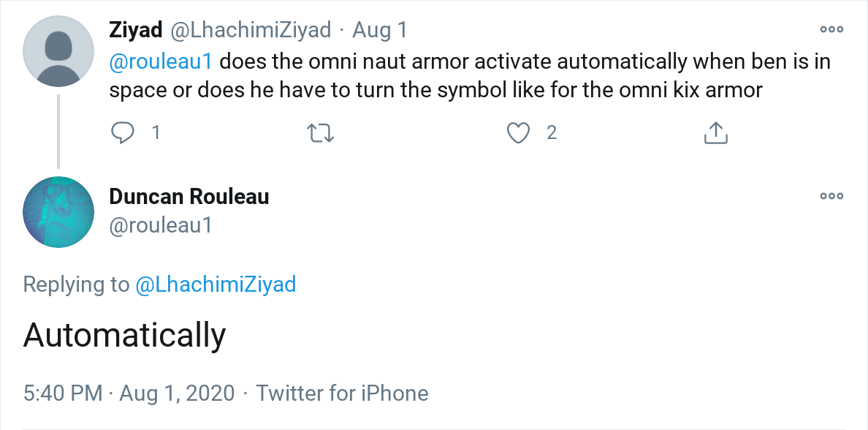
Task: Open the @LhachimiZiyad replying-to link
Action: coord(216,284)
